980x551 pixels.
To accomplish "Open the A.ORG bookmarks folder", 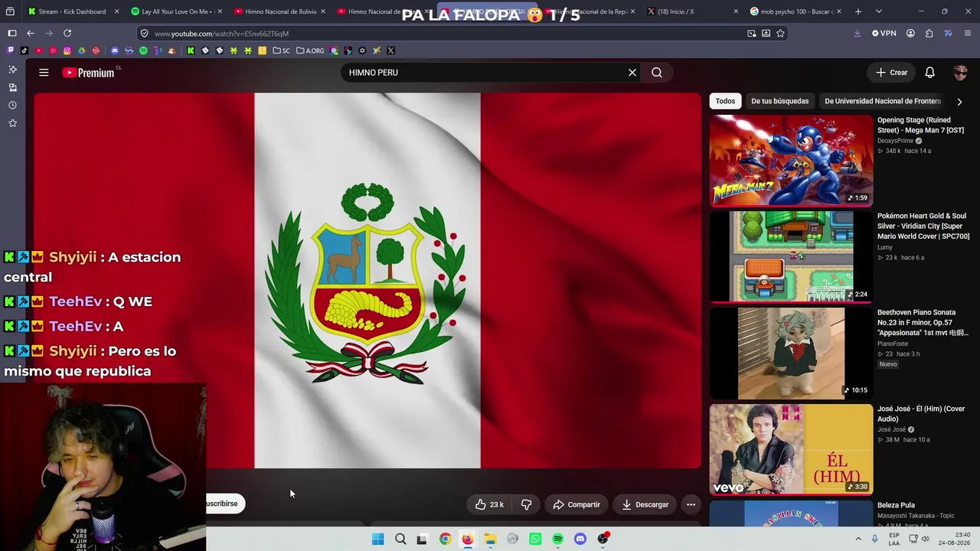I will tap(310, 51).
